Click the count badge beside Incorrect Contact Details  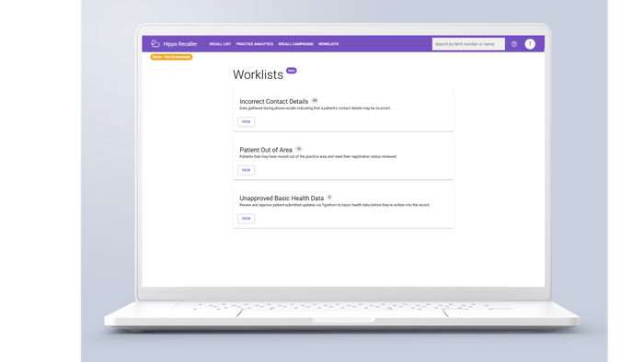pyautogui.click(x=315, y=100)
